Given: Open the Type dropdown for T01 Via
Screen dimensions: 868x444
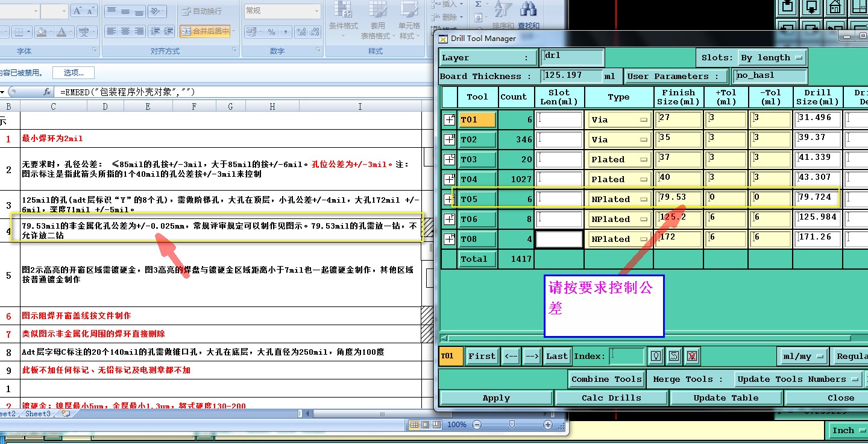Looking at the screenshot, I should pyautogui.click(x=618, y=119).
